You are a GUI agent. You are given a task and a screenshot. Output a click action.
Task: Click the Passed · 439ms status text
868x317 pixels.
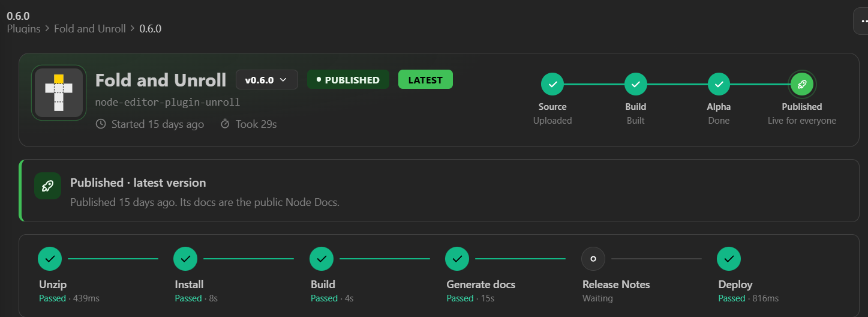click(69, 298)
